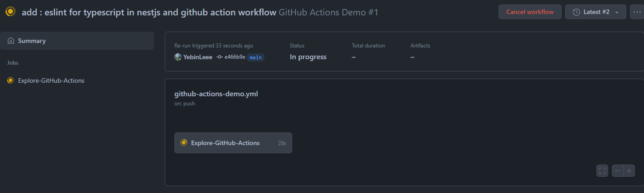The height and width of the screenshot is (193, 644).
Task: Click the Explore-GitHub-Actions job node in graph
Action: pos(233,143)
